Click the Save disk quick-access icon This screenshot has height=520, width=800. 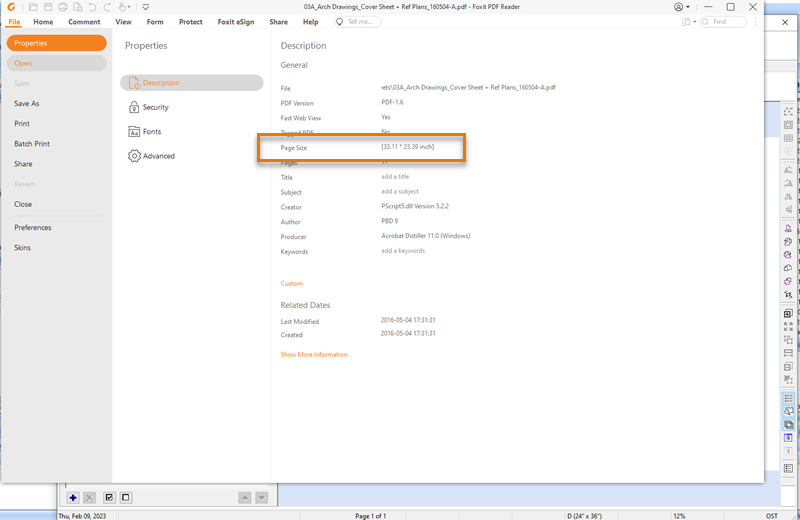coord(48,7)
